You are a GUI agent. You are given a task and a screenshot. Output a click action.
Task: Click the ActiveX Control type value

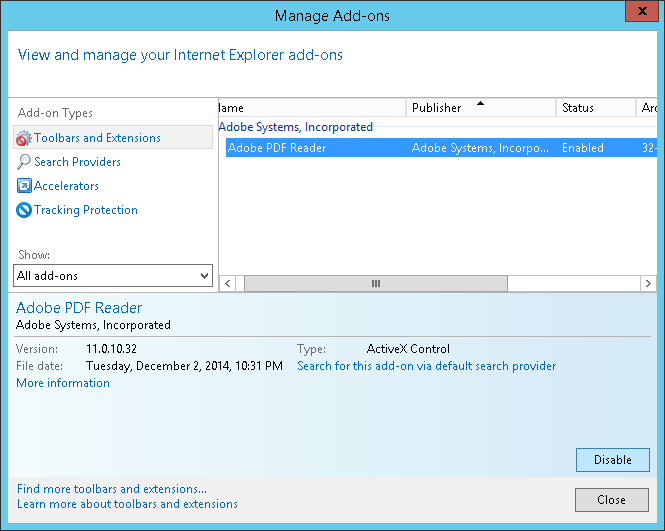(x=408, y=349)
